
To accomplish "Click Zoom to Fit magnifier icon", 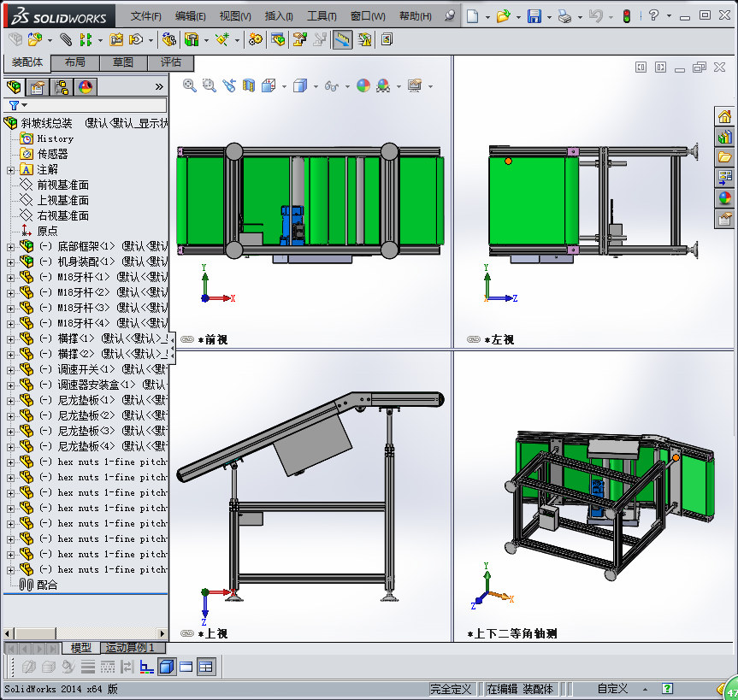I will [x=189, y=85].
